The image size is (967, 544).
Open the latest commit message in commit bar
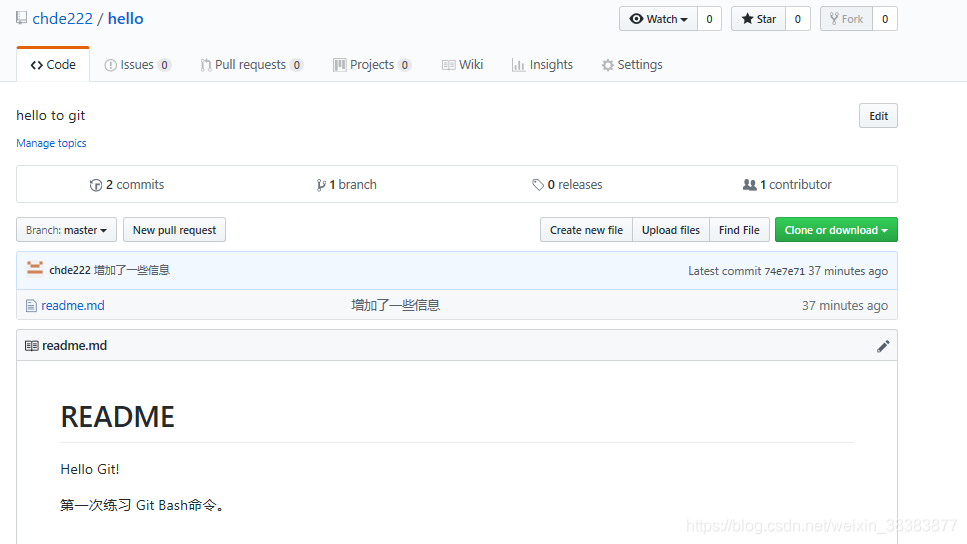[x=131, y=270]
